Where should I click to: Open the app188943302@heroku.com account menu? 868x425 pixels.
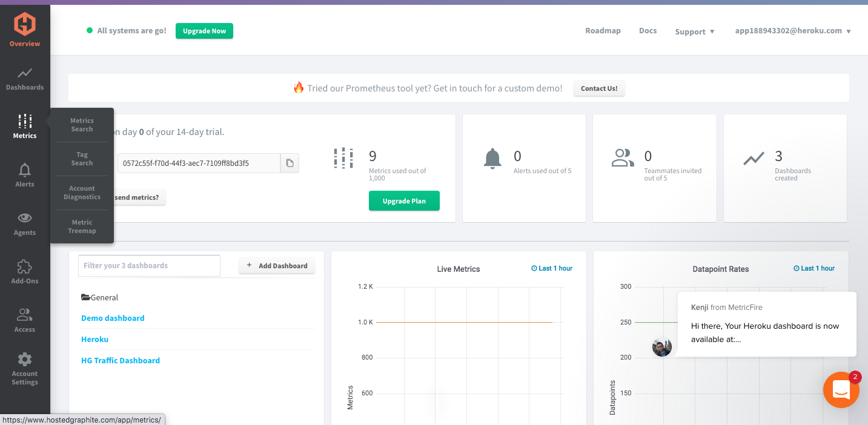click(x=793, y=31)
